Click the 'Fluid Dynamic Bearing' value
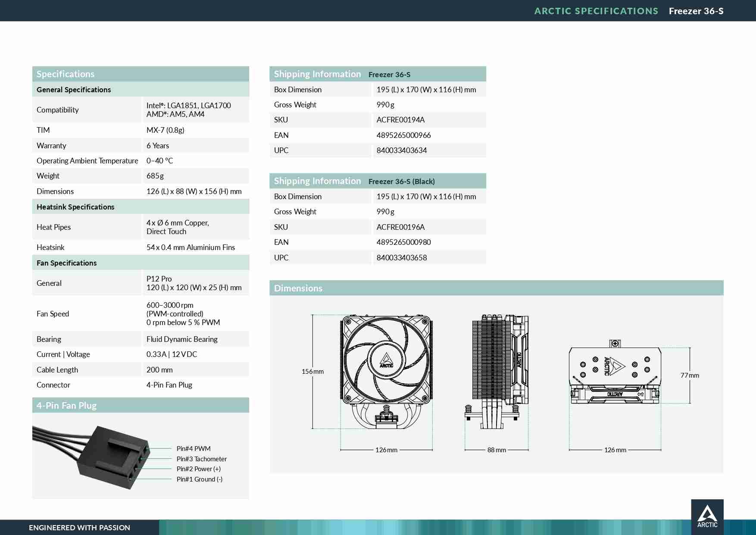The width and height of the screenshot is (756, 535). [182, 339]
